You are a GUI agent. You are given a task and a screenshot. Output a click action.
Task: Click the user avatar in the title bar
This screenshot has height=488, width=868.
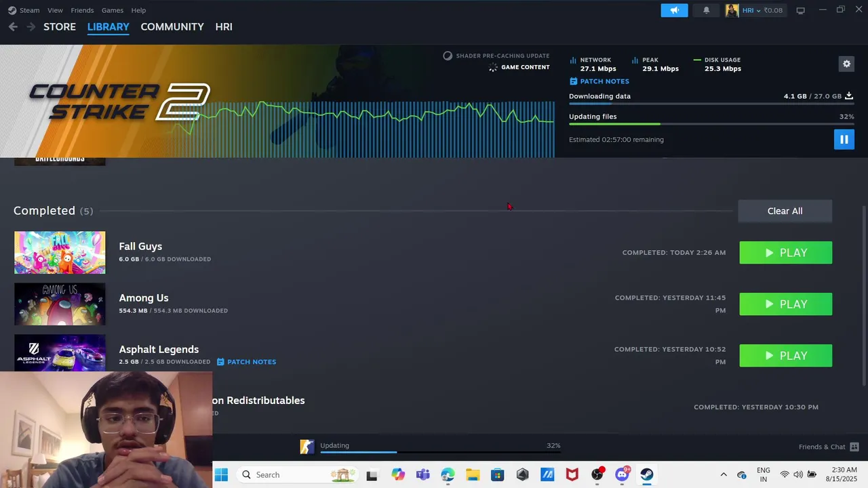[732, 10]
